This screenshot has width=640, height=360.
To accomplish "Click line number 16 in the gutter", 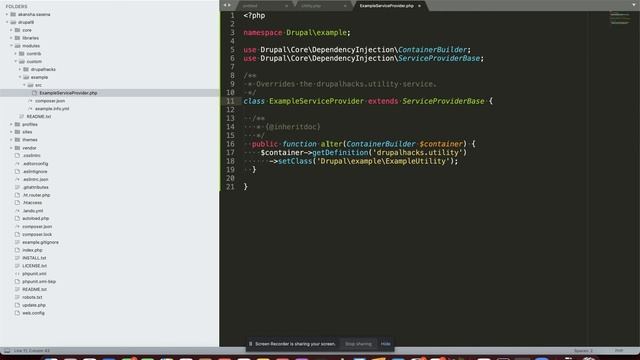I will tap(231, 144).
